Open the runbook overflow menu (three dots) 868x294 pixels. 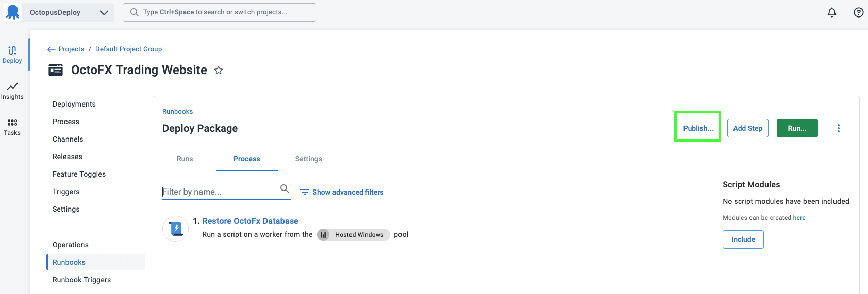coord(839,128)
